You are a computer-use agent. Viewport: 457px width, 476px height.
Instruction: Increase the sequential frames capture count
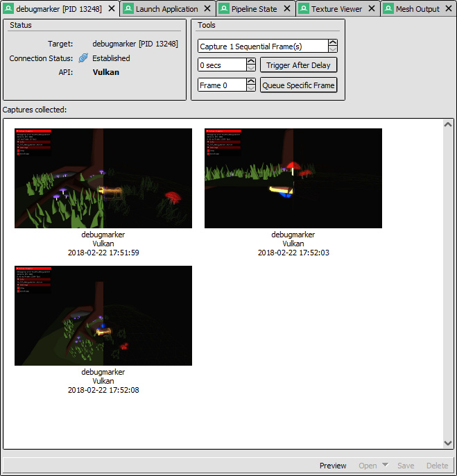point(333,42)
